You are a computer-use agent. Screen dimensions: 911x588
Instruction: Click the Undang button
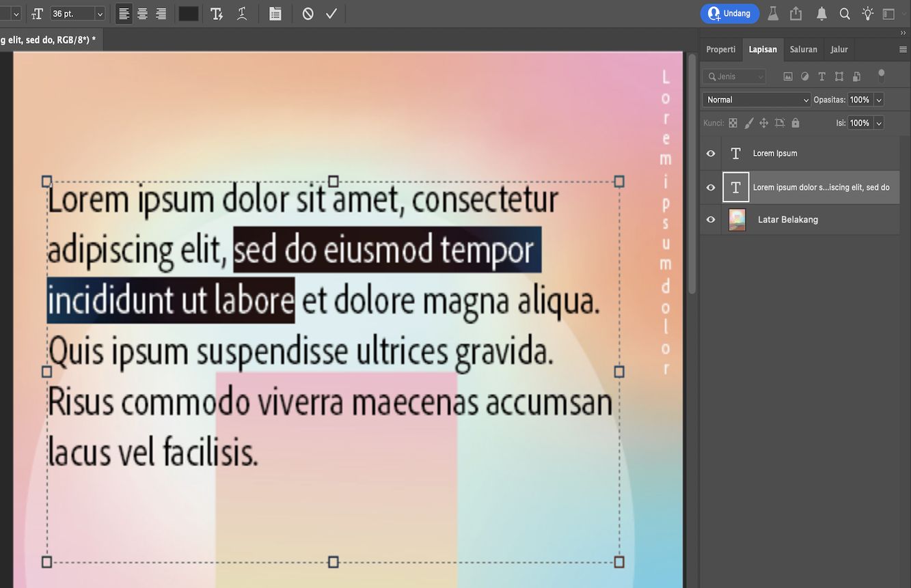coord(729,13)
